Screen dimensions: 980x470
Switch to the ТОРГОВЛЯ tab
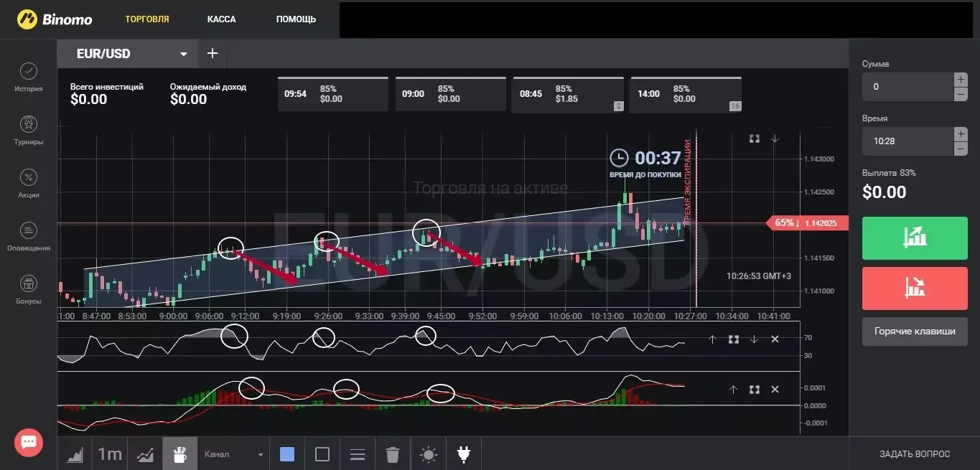click(x=147, y=19)
